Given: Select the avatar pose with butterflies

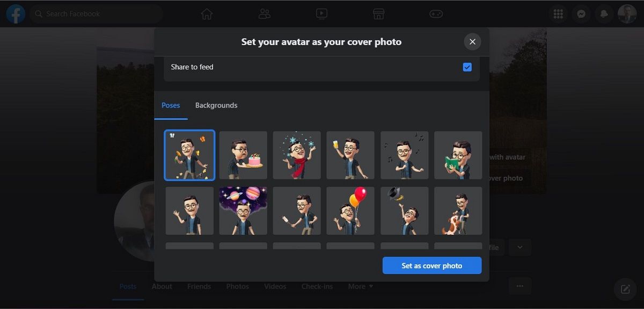Looking at the screenshot, I should tap(189, 155).
